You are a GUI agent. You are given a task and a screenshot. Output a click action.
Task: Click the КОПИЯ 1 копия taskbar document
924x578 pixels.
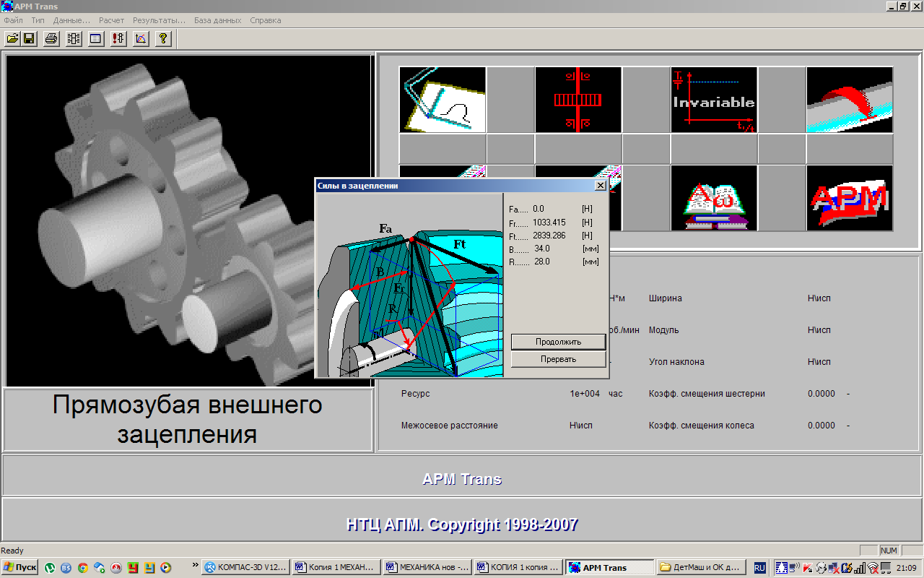click(x=518, y=568)
